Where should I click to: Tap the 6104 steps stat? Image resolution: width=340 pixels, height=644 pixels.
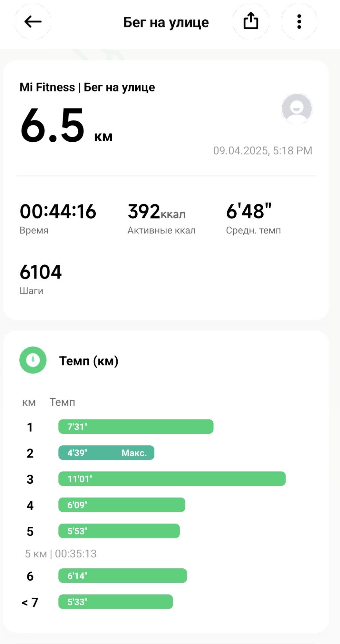point(41,279)
